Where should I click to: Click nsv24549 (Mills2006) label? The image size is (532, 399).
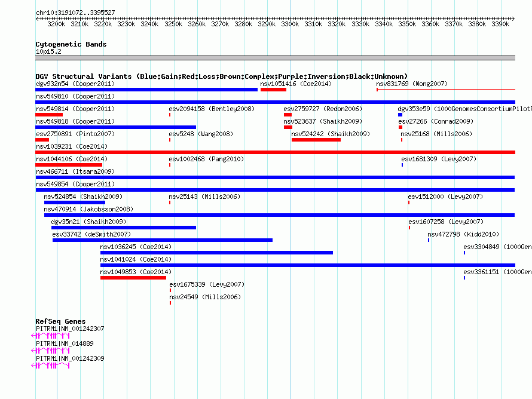pyautogui.click(x=205, y=297)
